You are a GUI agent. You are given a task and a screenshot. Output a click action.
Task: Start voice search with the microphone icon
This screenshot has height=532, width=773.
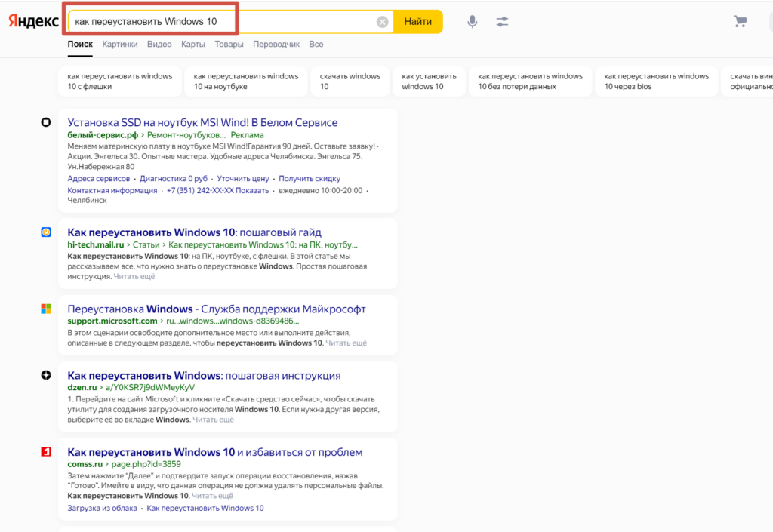pyautogui.click(x=473, y=22)
